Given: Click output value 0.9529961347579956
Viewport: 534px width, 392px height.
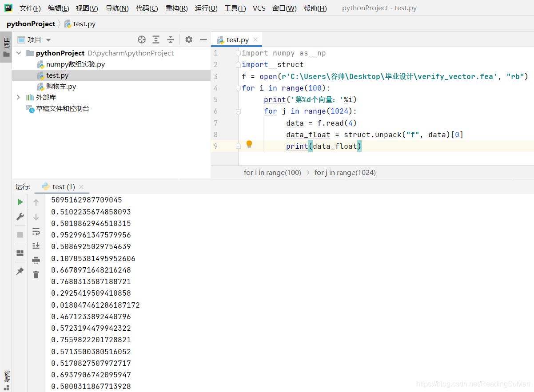Looking at the screenshot, I should 91,235.
